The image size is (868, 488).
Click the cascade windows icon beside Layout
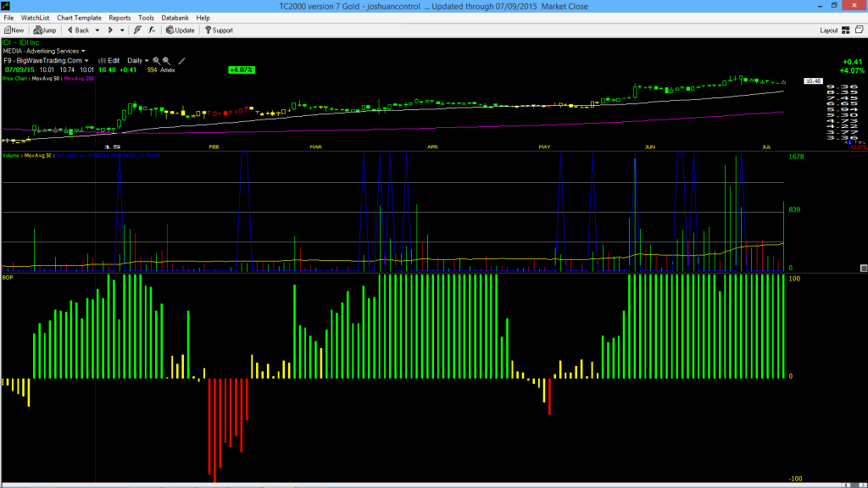click(x=860, y=30)
